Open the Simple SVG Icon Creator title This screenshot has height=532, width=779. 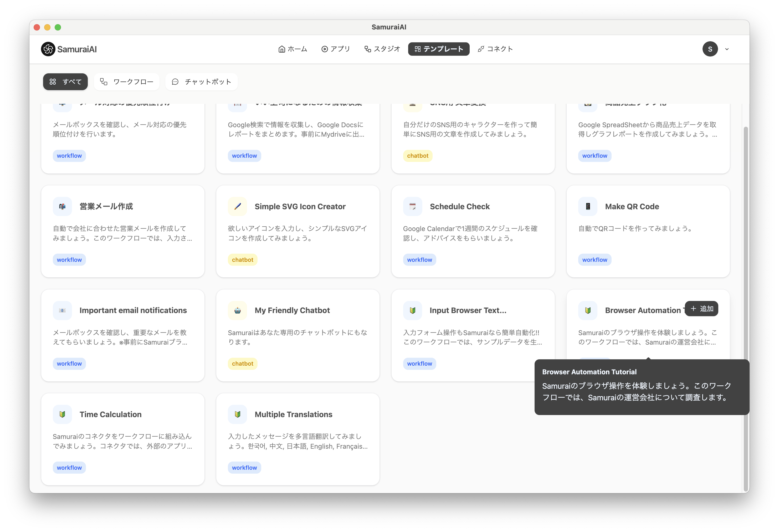tap(300, 207)
